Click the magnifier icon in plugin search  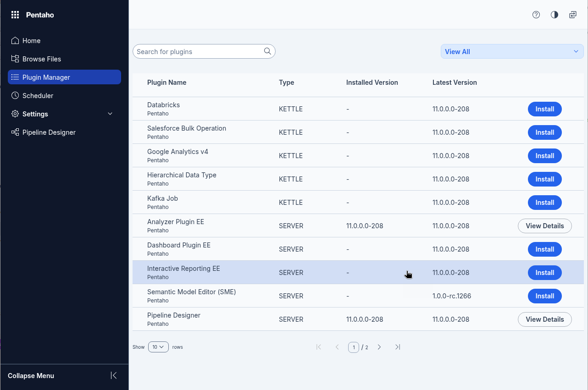pos(267,51)
